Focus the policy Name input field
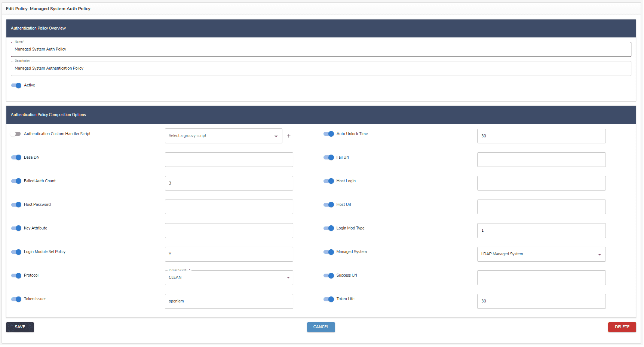The width and height of the screenshot is (644, 347). tap(321, 49)
